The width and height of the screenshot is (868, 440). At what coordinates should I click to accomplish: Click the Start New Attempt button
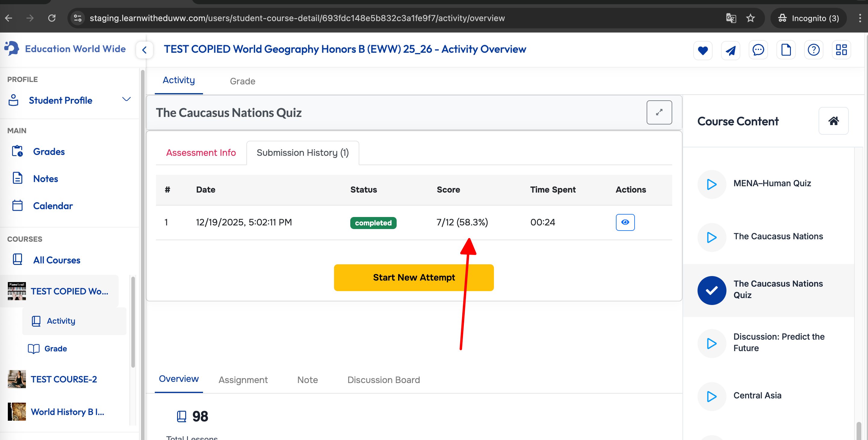tap(414, 278)
